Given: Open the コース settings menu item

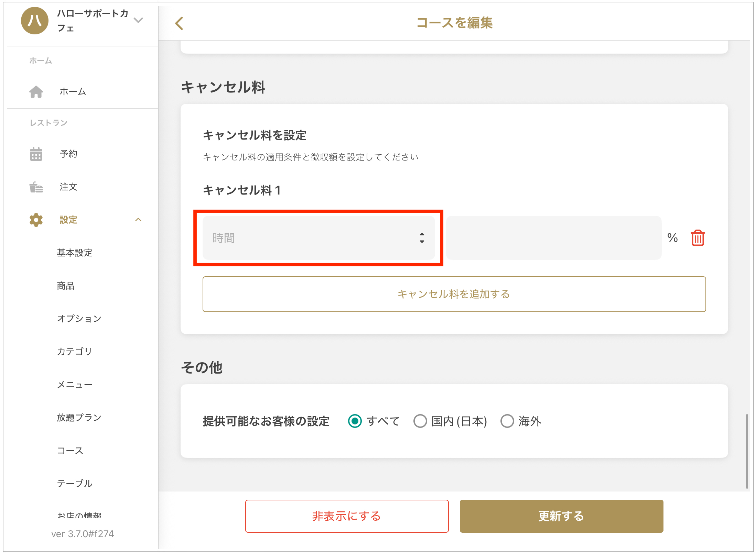Looking at the screenshot, I should coord(70,451).
